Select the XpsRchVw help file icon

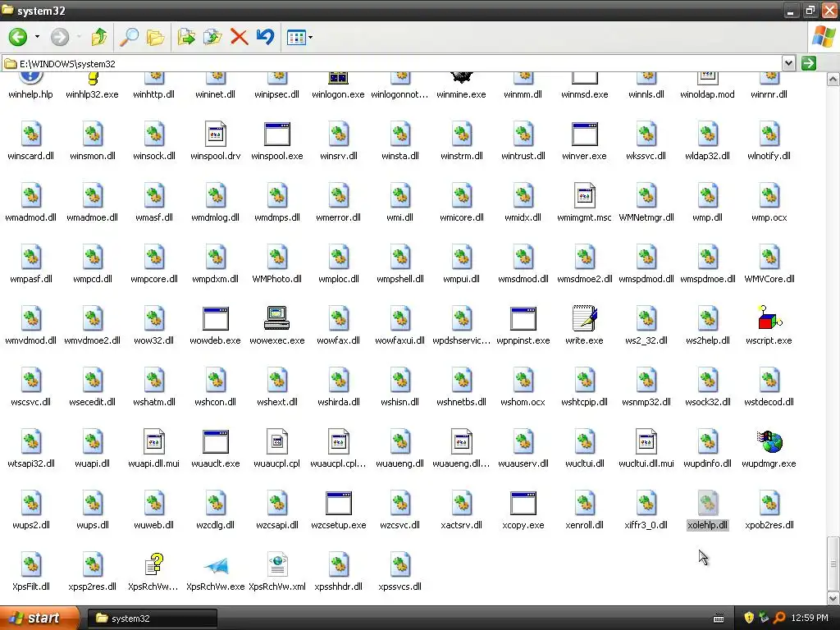(154, 564)
